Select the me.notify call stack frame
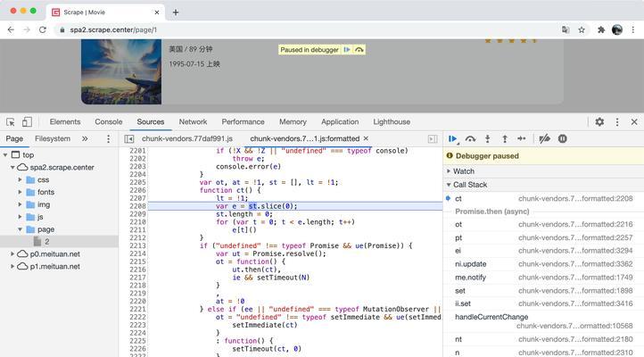The width and height of the screenshot is (644, 357). (x=544, y=278)
